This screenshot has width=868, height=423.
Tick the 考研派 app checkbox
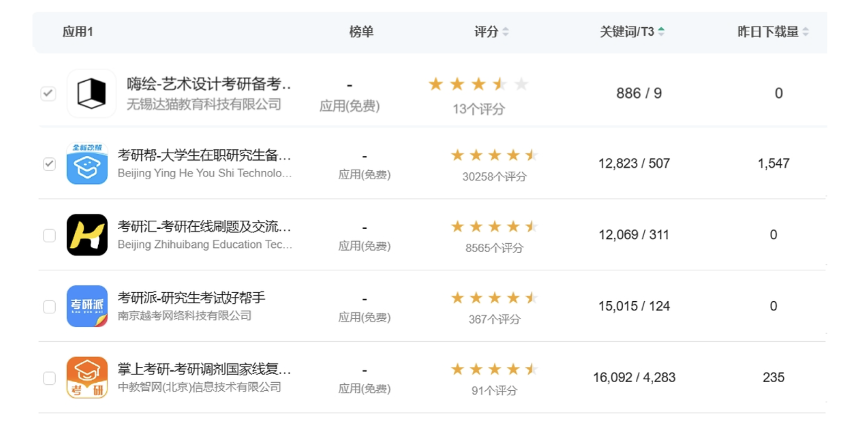(x=49, y=306)
